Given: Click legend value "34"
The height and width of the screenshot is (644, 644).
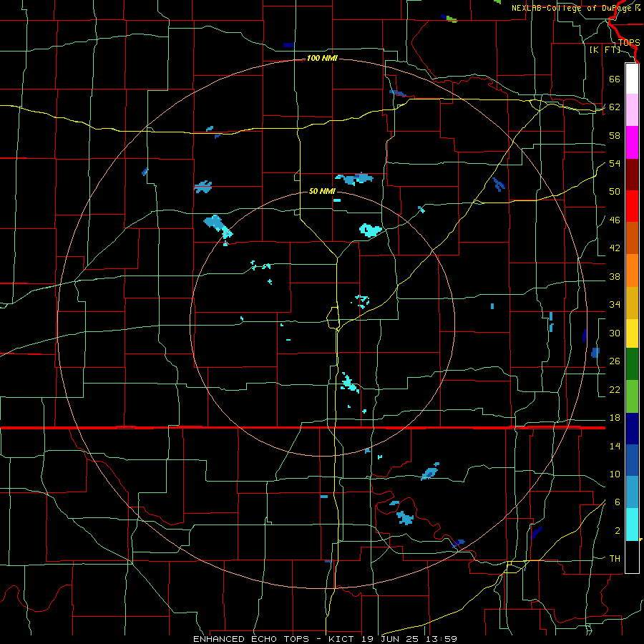Looking at the screenshot, I should click(615, 305).
